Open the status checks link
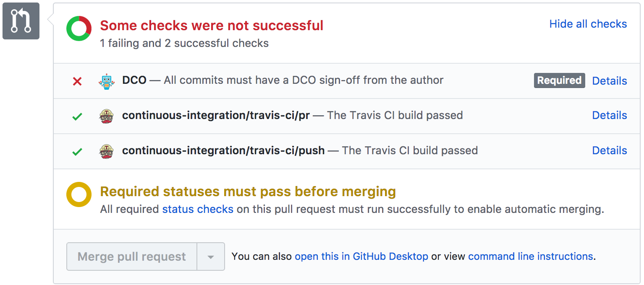644x285 pixels. click(198, 209)
